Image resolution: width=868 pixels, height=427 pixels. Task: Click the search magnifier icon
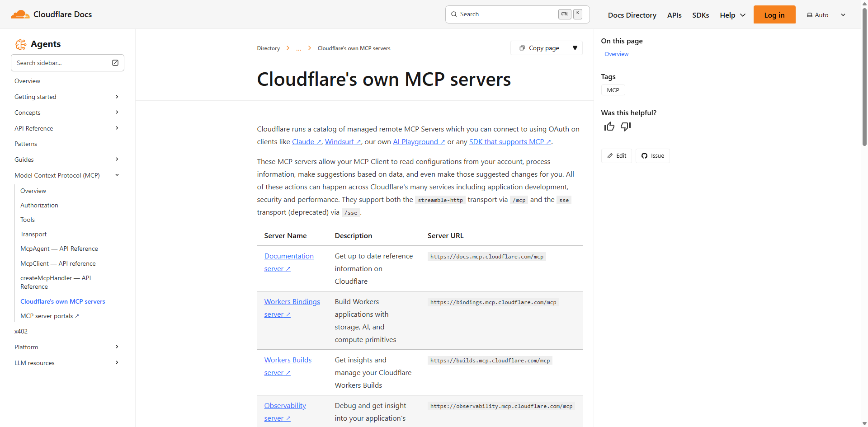click(x=453, y=14)
